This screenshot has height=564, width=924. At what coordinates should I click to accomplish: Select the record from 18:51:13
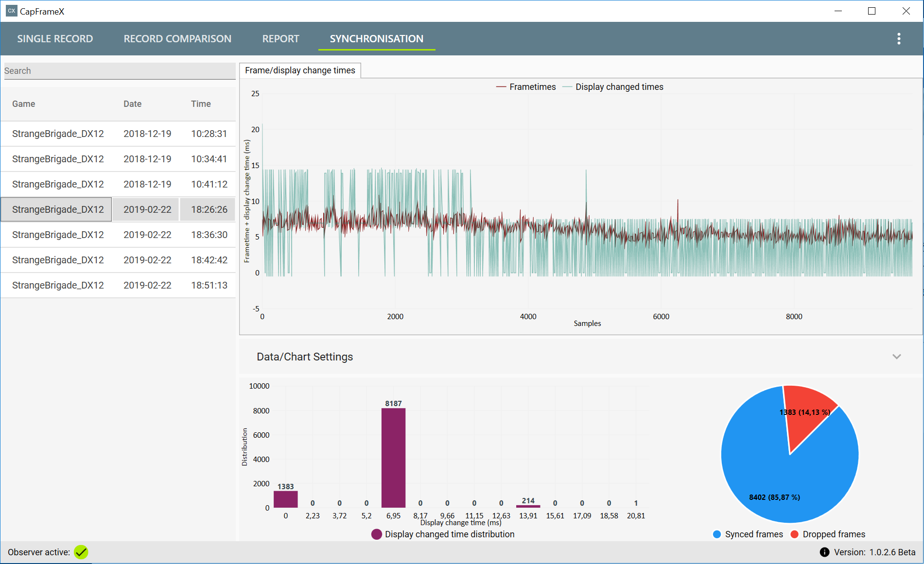[118, 285]
